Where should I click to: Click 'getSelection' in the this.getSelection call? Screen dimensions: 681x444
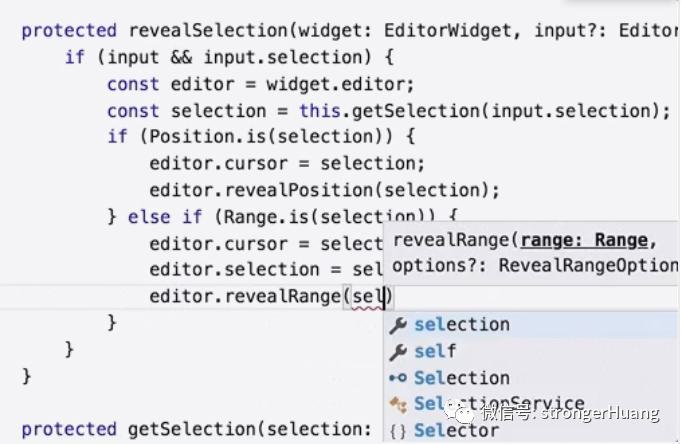[x=415, y=111]
